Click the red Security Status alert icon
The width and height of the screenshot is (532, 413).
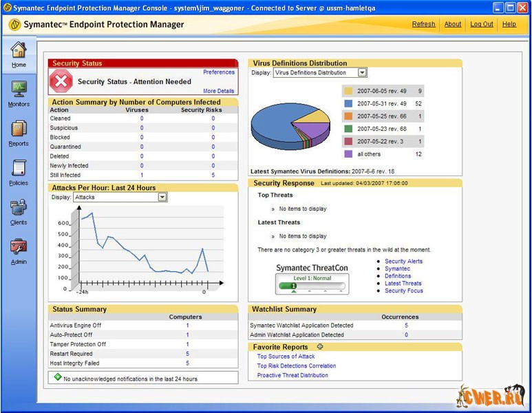pyautogui.click(x=63, y=82)
